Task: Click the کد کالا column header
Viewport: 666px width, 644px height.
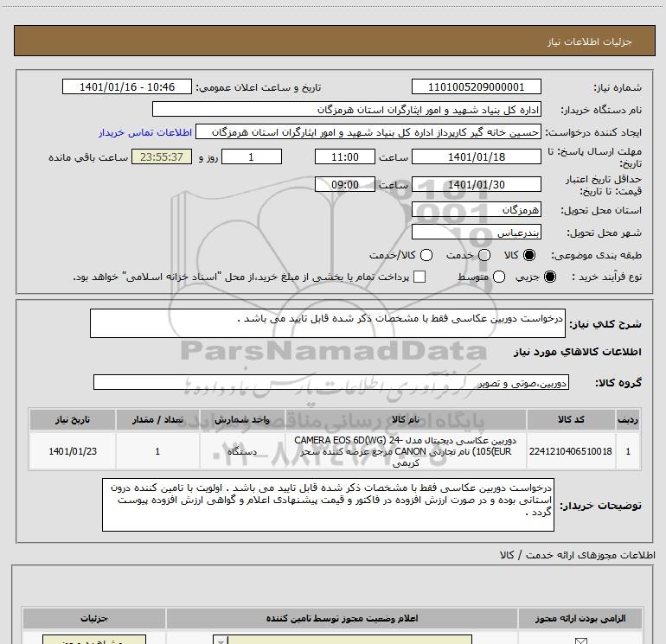Action: [571, 419]
